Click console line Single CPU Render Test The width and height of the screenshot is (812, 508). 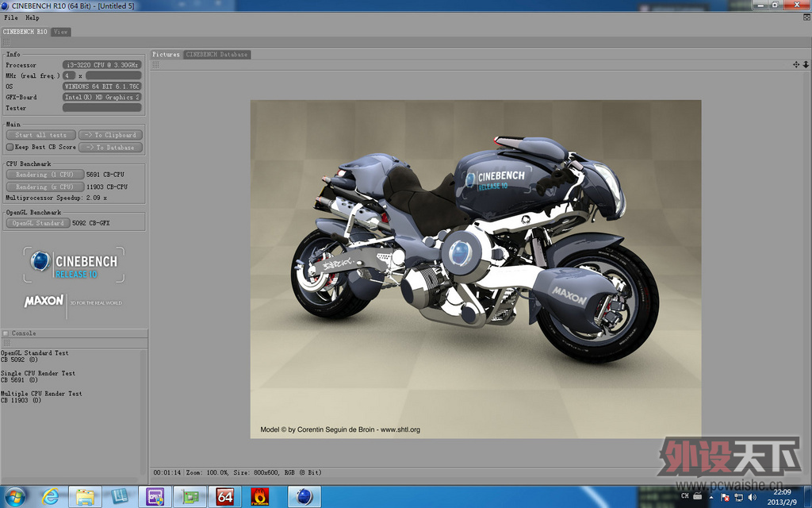pyautogui.click(x=38, y=373)
